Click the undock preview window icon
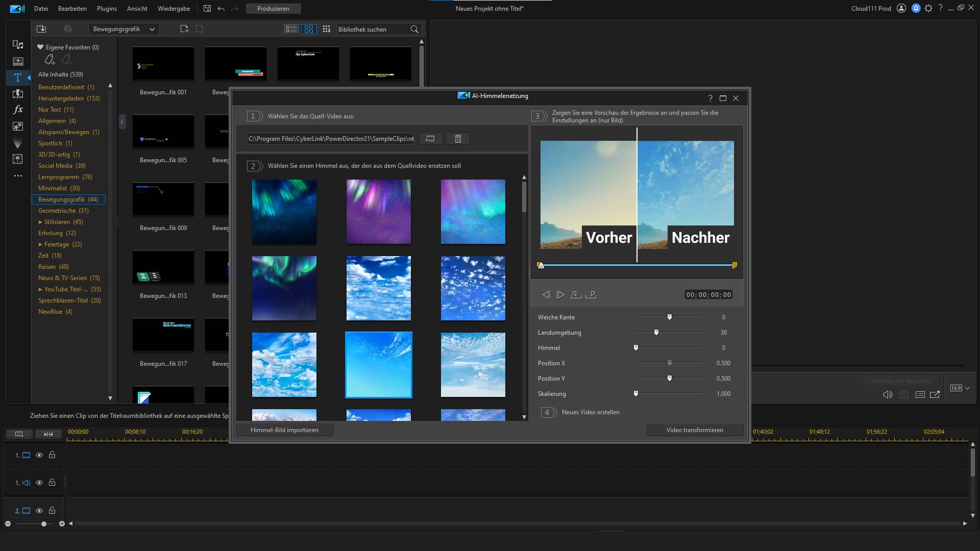Viewport: 980px width, 551px height. (x=935, y=394)
